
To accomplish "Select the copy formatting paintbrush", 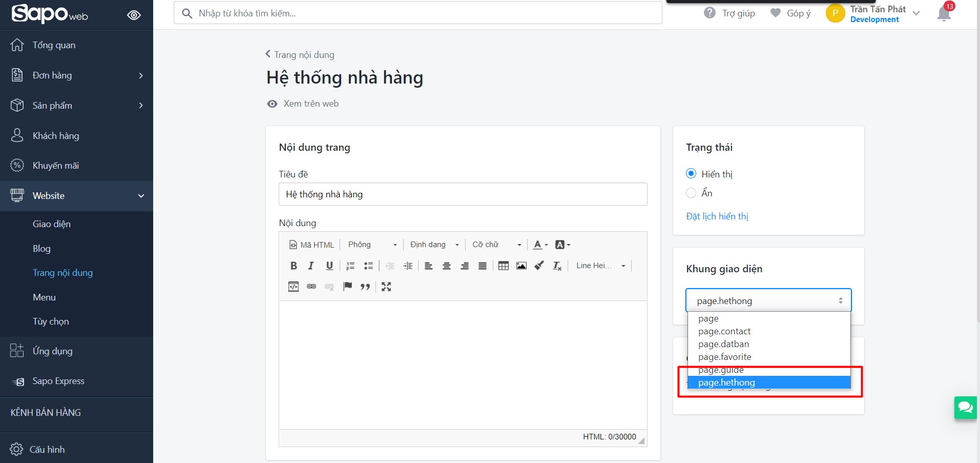I will [x=539, y=266].
